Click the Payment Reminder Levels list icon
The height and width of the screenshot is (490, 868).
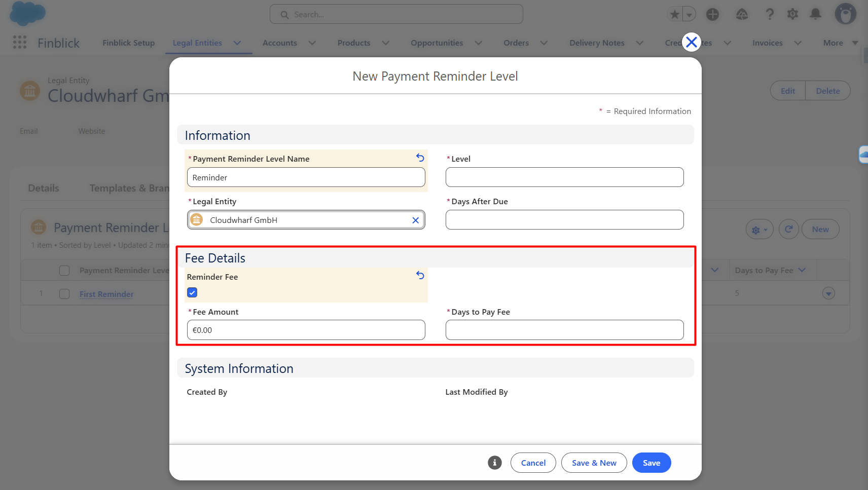coord(39,227)
